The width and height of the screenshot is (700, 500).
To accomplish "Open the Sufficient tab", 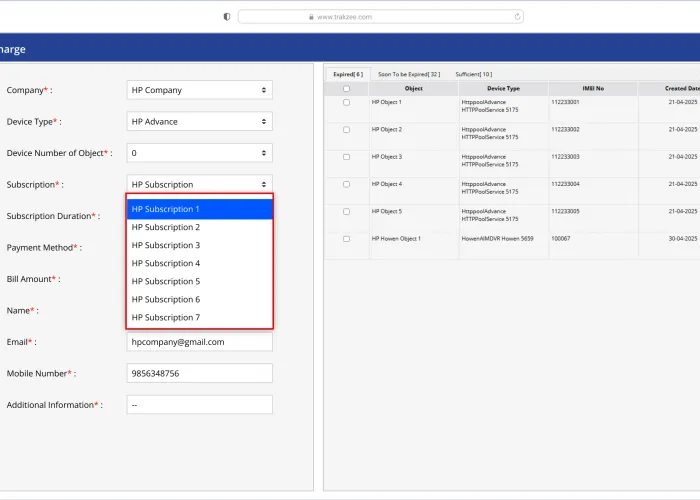I will 473,74.
